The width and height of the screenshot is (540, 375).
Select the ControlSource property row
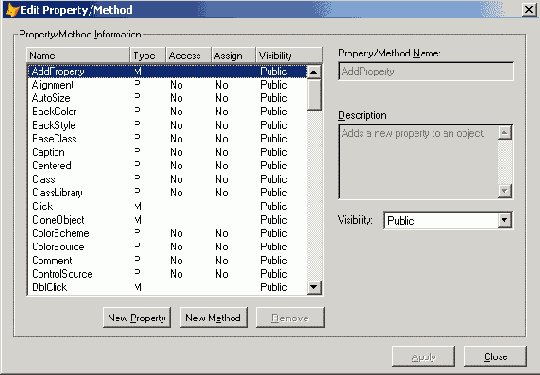click(x=167, y=274)
